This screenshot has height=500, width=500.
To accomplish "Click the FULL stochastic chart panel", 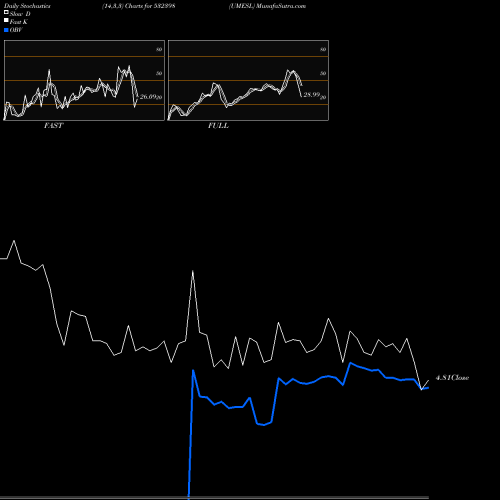I will point(248,80).
